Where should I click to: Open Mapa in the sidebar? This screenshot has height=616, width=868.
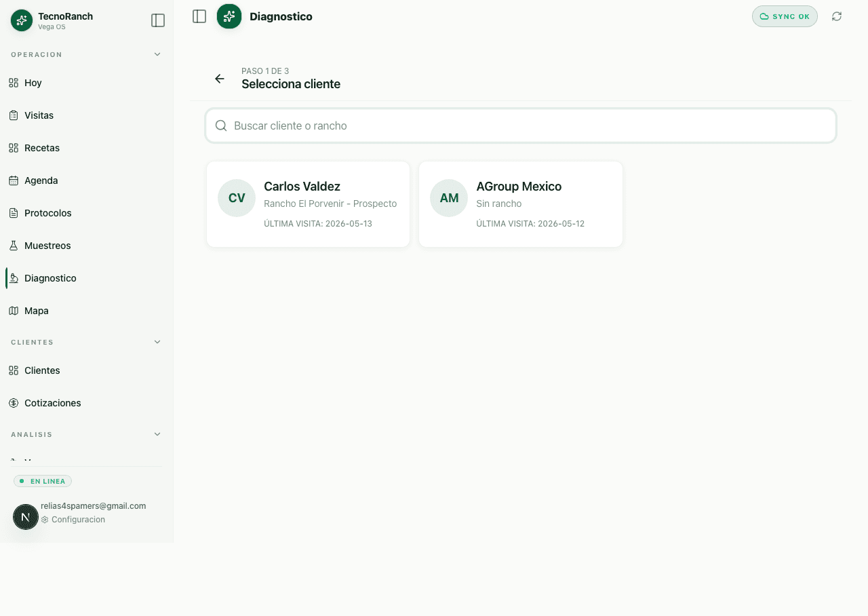84,311
